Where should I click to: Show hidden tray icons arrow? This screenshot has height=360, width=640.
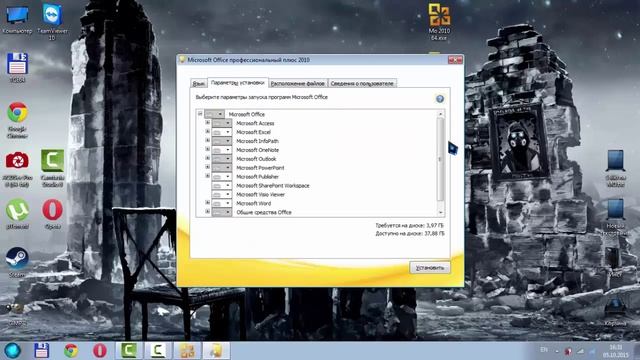pos(557,351)
